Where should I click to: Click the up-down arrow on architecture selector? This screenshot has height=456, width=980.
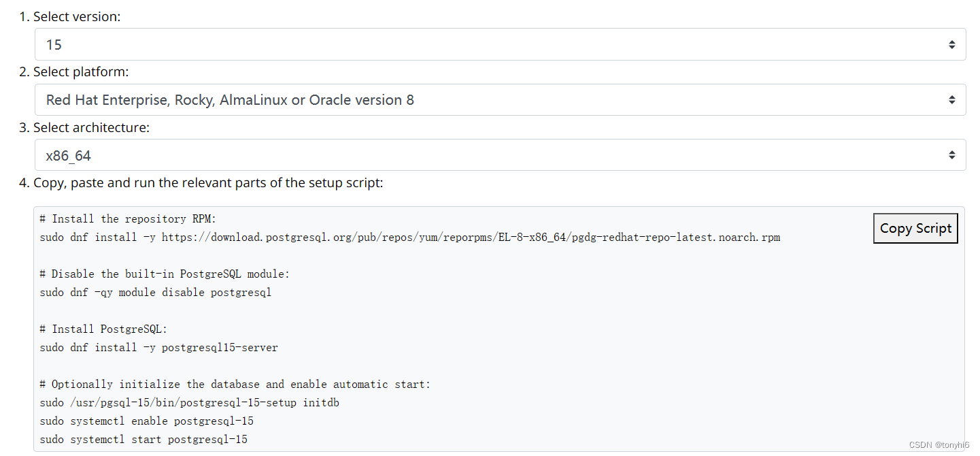[x=952, y=154]
